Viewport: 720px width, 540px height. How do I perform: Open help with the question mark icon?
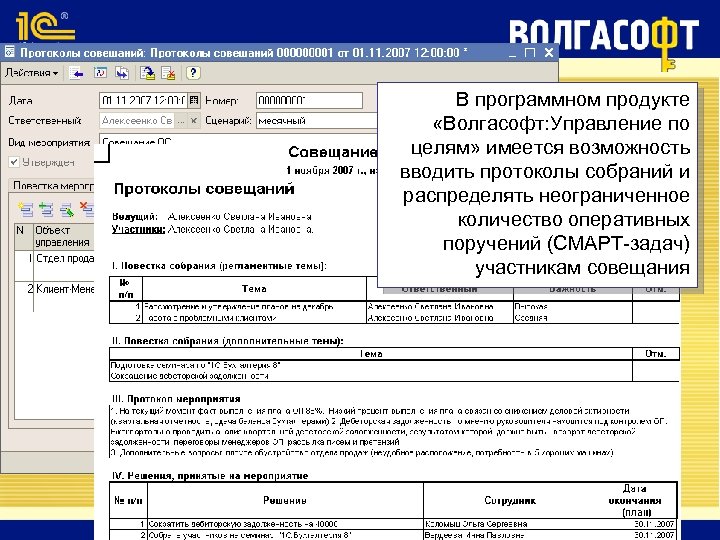[193, 73]
